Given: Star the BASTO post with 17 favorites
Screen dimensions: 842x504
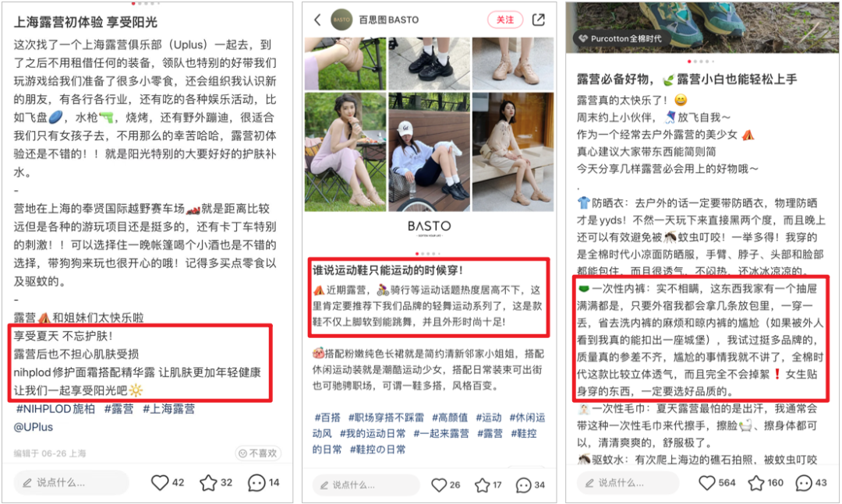Looking at the screenshot, I should (x=482, y=485).
